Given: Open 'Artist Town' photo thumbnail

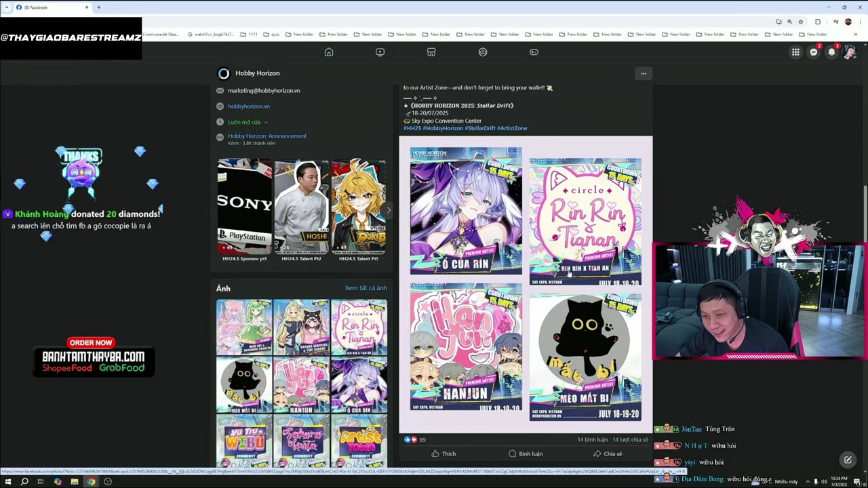Looking at the screenshot, I should coord(359,441).
